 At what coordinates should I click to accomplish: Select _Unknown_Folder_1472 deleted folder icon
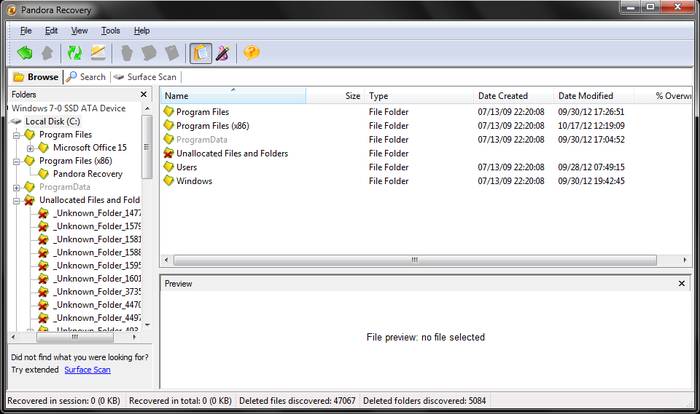(x=43, y=213)
